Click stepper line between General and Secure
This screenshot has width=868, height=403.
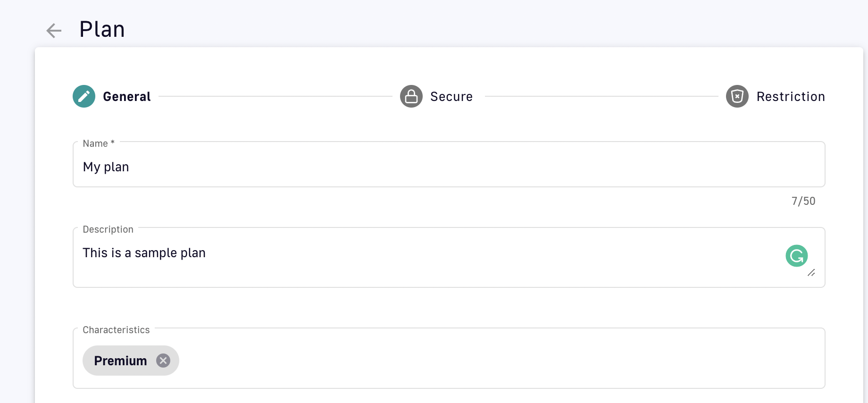275,96
